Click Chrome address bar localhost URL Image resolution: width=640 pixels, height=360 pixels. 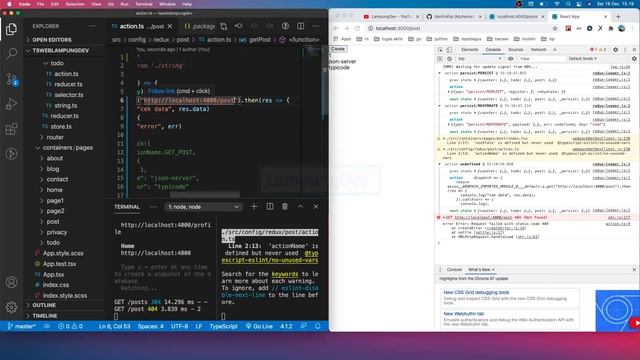click(398, 29)
